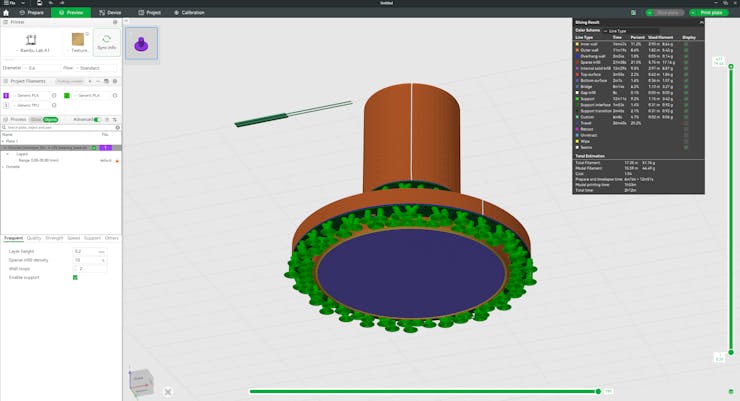Open the Strength settings tab

point(54,238)
